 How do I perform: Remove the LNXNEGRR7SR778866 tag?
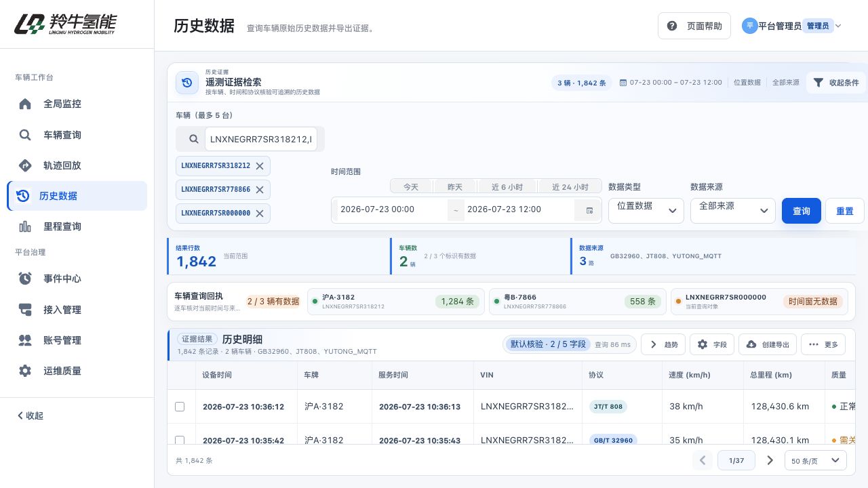point(260,189)
